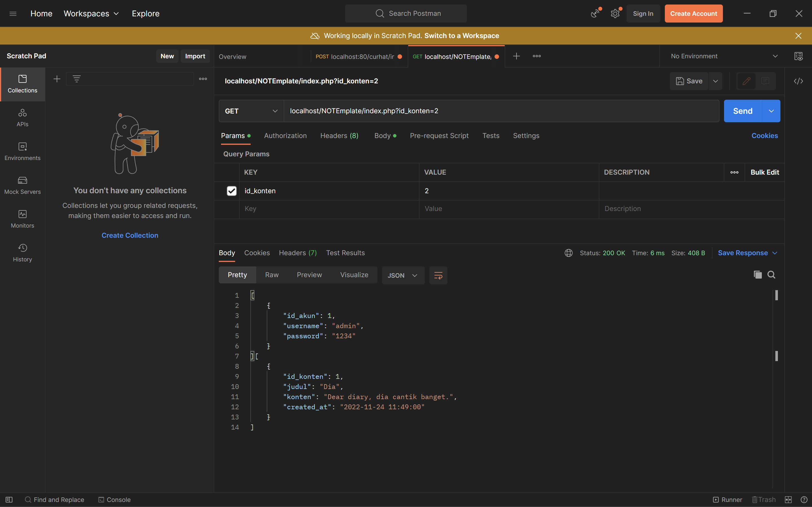Open the GET method dropdown
Viewport: 812px width, 507px height.
point(251,111)
